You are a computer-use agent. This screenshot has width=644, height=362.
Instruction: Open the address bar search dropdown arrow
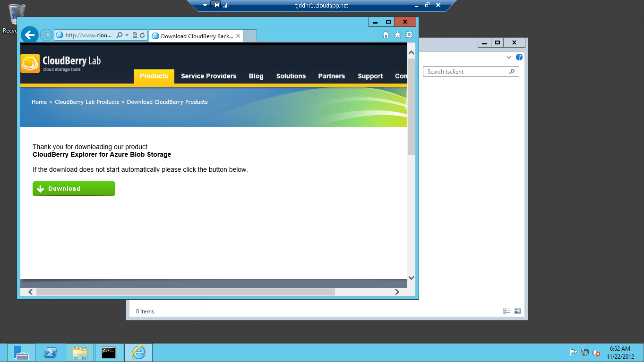(127, 35)
